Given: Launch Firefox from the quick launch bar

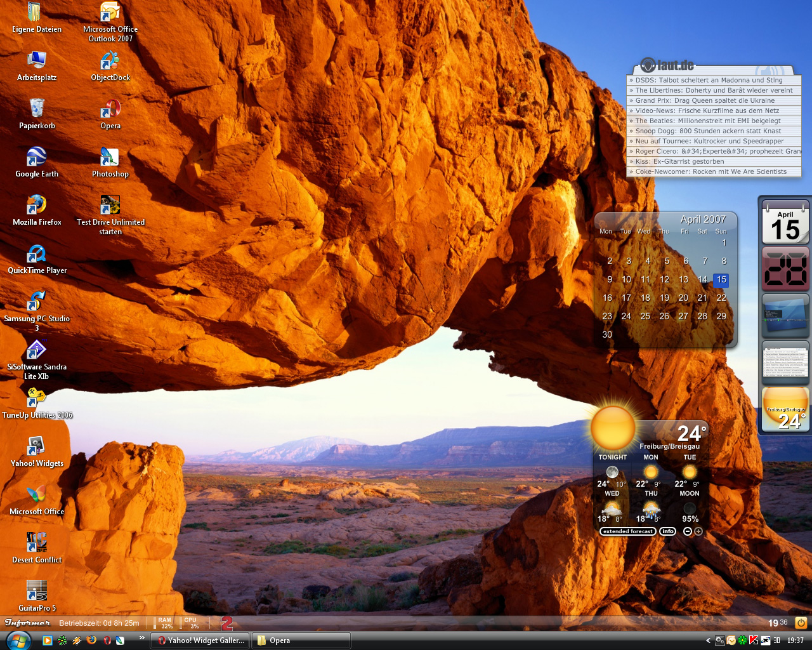Looking at the screenshot, I should tap(91, 640).
